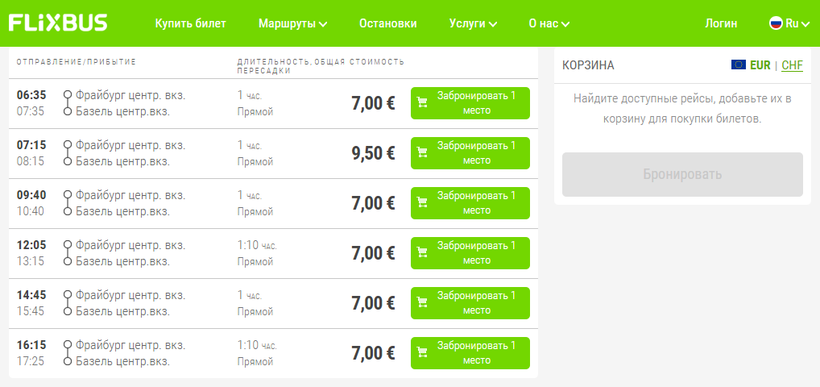Image resolution: width=820 pixels, height=387 pixels.
Task: Go to the Остановки page
Action: click(x=388, y=24)
